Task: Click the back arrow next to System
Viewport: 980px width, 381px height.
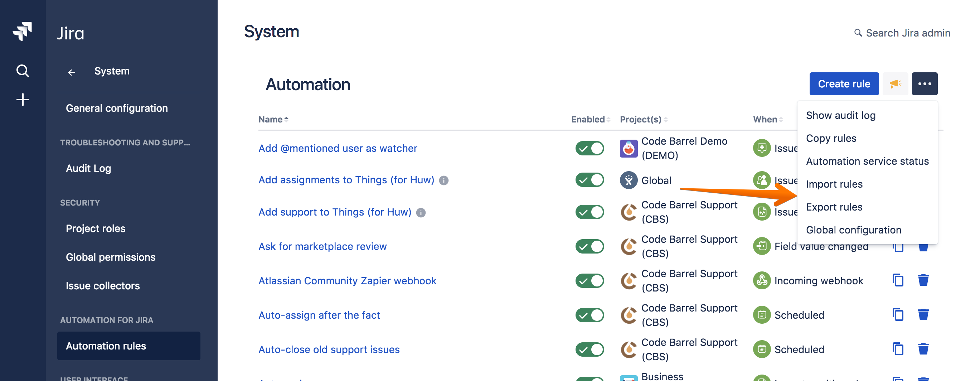Action: tap(72, 72)
